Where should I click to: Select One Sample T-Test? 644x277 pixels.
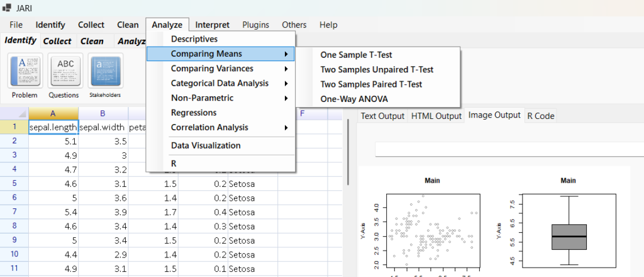(x=356, y=55)
